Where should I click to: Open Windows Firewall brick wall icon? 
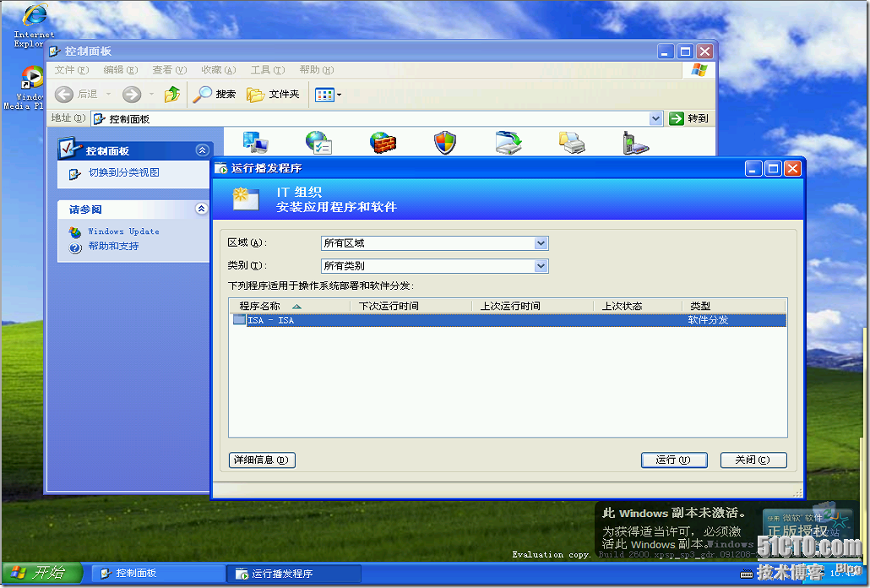[383, 143]
